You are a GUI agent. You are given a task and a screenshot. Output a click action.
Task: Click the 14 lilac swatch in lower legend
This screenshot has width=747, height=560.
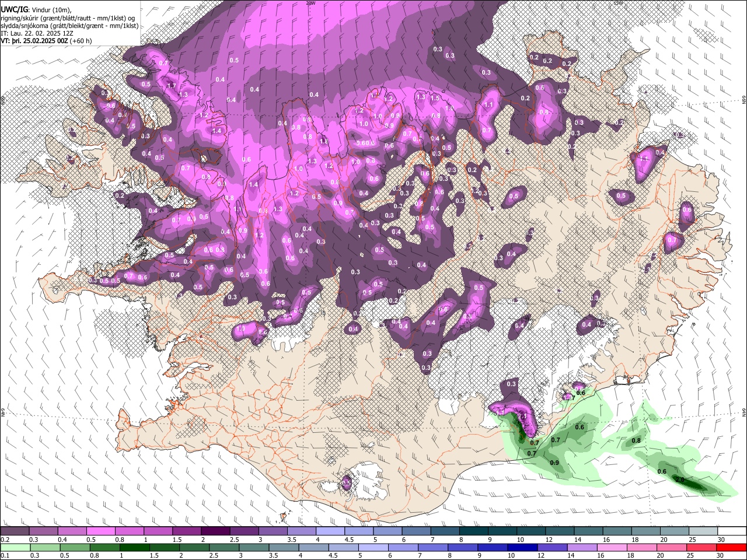581,547
